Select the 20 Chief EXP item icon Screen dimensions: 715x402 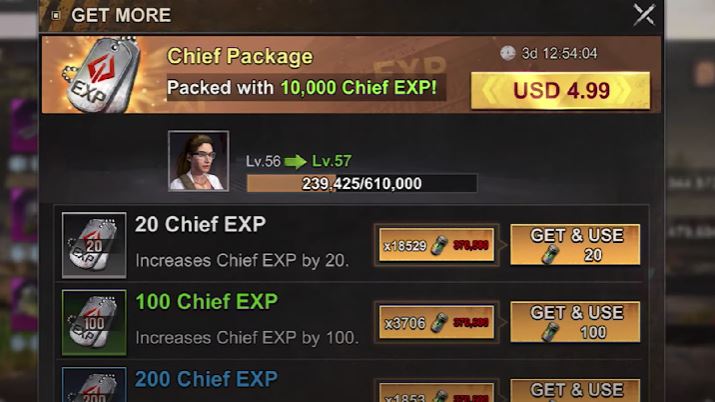[x=94, y=245]
